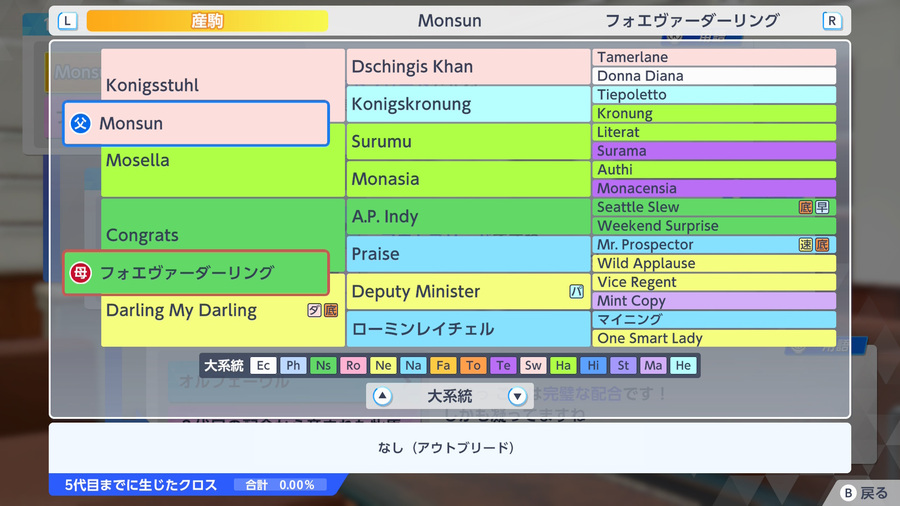Image resolution: width=900 pixels, height=506 pixels.
Task: Switch to the フォエヴァーダーリング tab
Action: click(x=692, y=21)
